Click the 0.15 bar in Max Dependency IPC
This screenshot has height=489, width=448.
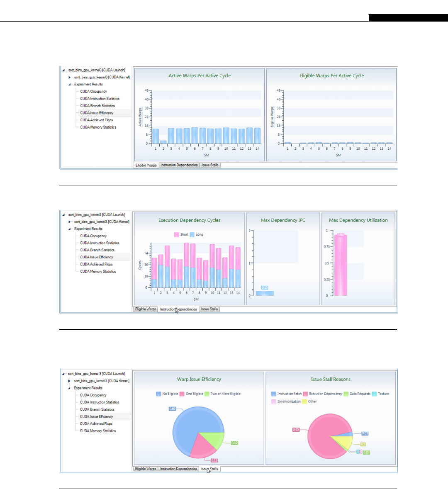[x=265, y=294]
